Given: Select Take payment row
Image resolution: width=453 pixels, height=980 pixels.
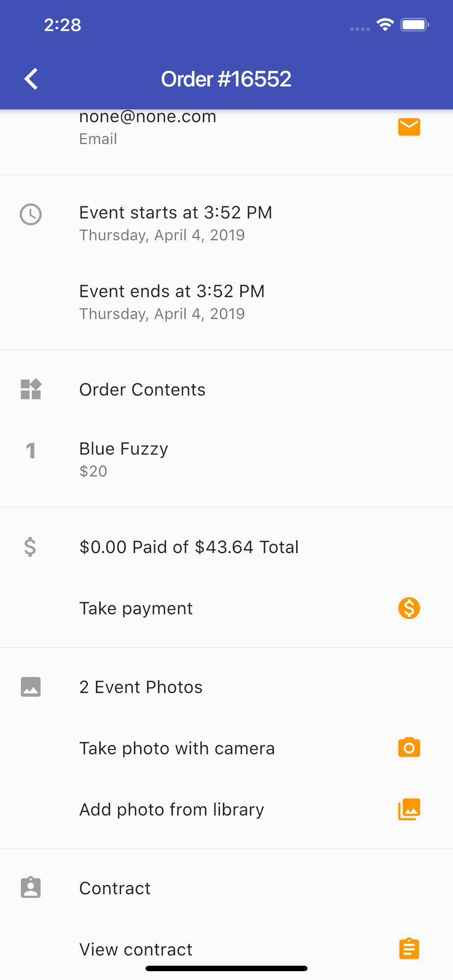Looking at the screenshot, I should 226,608.
